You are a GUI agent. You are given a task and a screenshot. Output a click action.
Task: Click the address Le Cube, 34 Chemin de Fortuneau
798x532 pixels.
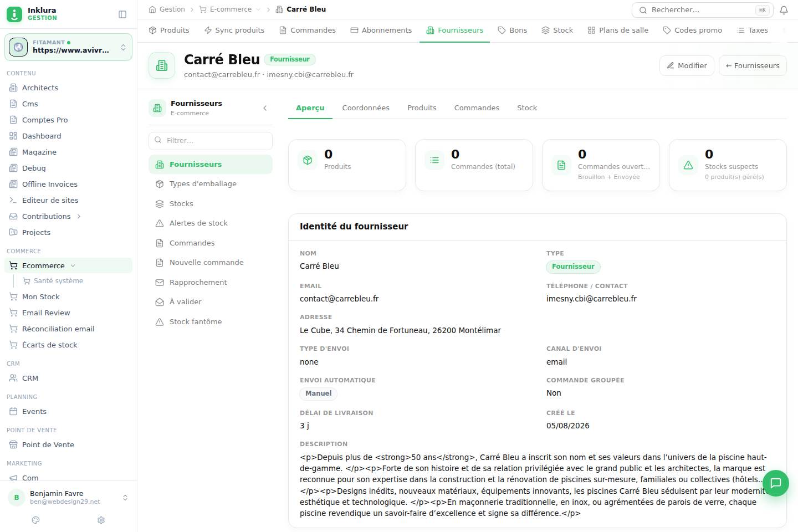tap(400, 330)
